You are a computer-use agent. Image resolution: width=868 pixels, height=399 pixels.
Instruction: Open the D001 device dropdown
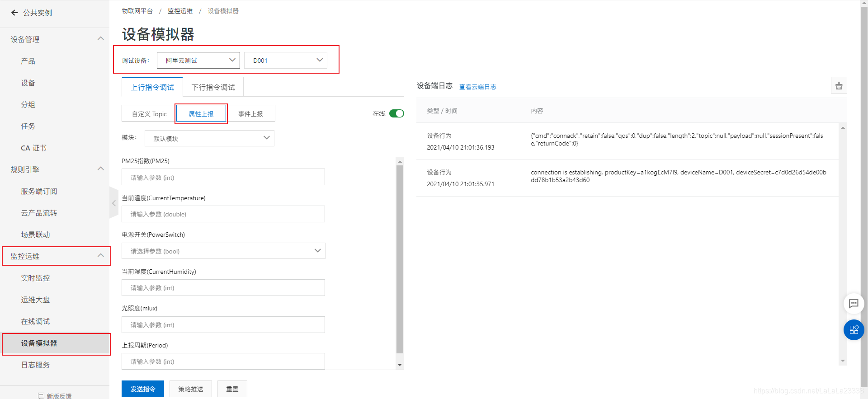pos(286,60)
